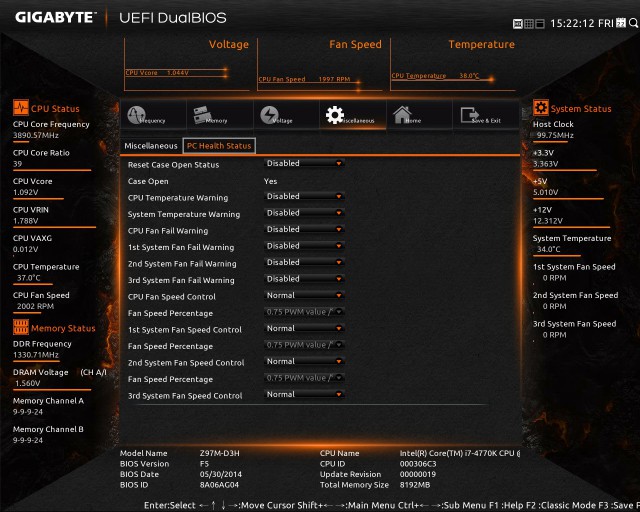This screenshot has height=512, width=640.
Task: Click the +3.3V reading 3.363V
Action: 545,164
